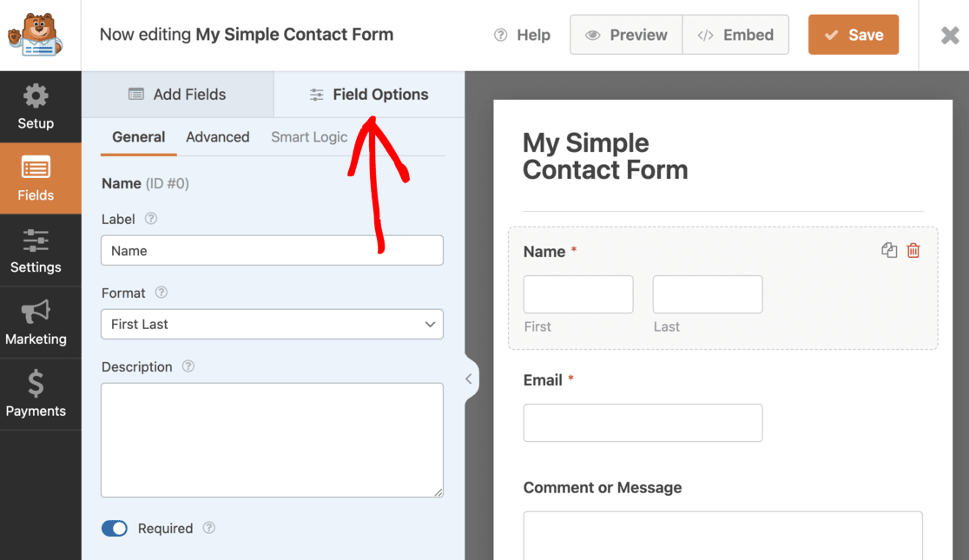Image resolution: width=969 pixels, height=560 pixels.
Task: Open the Settings panel
Action: (x=36, y=251)
